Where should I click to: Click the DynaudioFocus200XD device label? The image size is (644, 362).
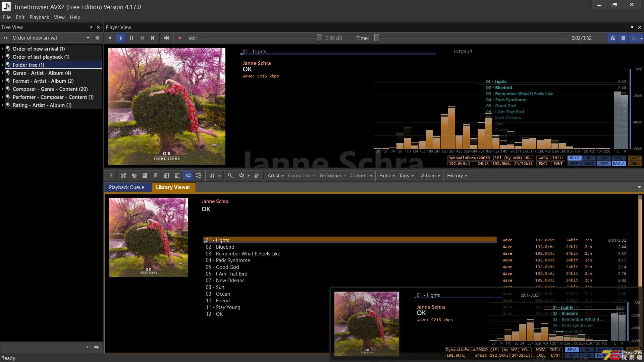click(x=490, y=158)
